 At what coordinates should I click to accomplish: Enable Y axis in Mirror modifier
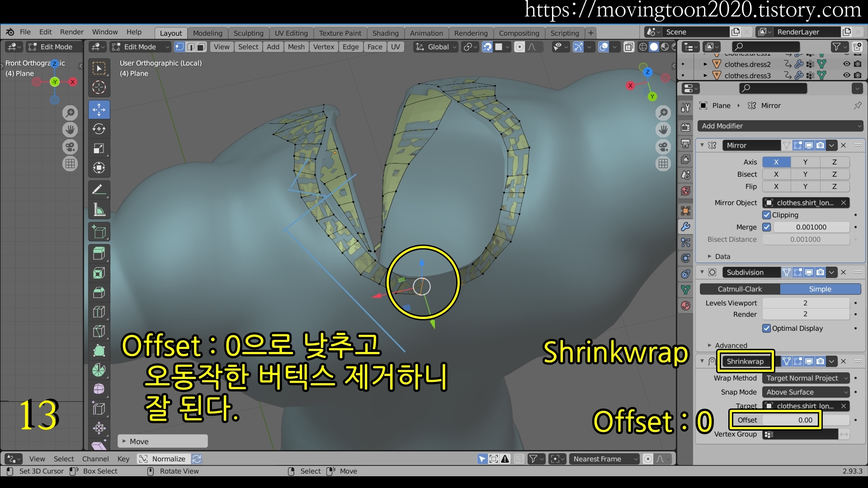805,162
